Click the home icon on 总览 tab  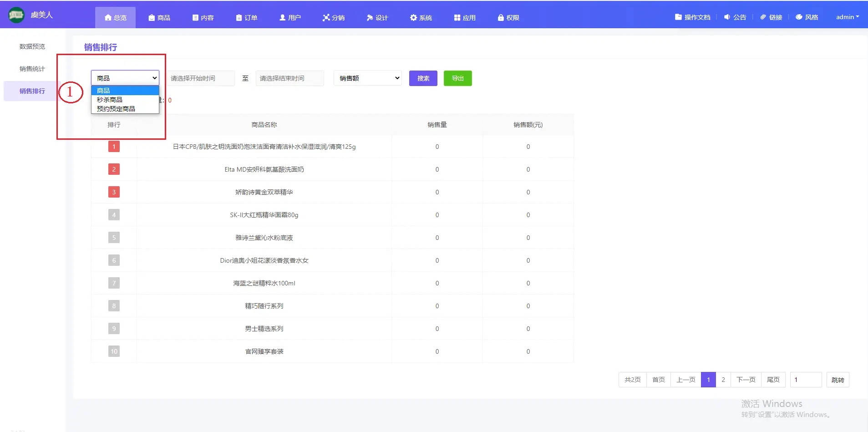(x=108, y=18)
